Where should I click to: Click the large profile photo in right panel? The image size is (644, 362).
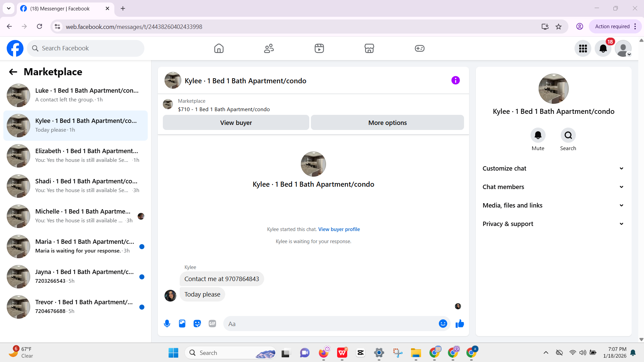click(553, 89)
